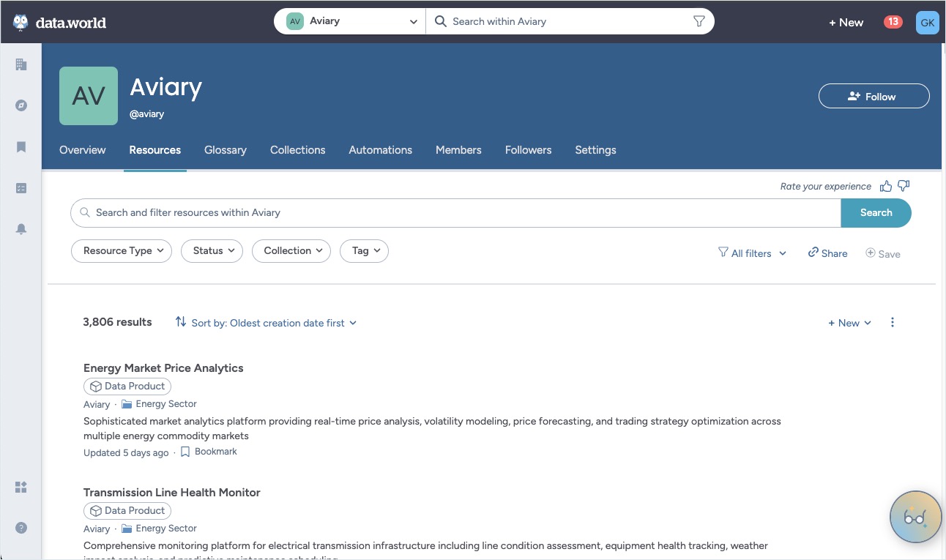Click Updated 5 days ago text
The image size is (946, 560).
tap(126, 452)
